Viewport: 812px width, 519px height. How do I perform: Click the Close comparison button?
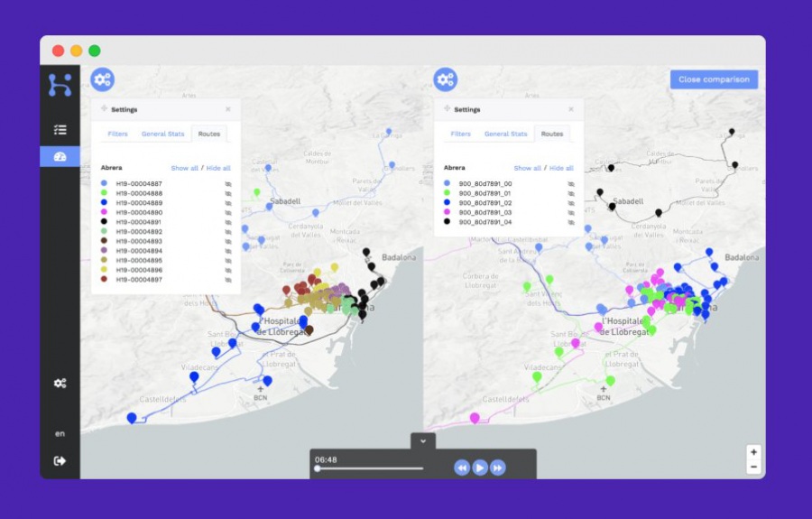(715, 79)
